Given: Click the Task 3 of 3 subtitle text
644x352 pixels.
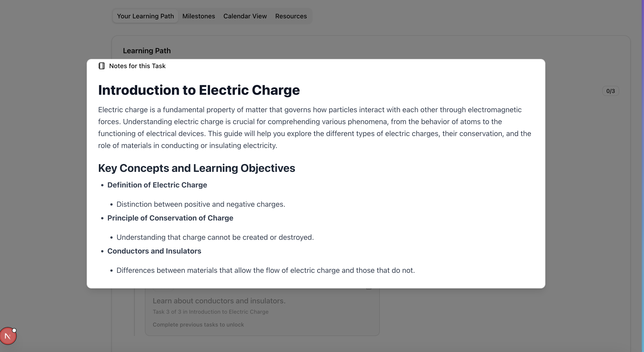Looking at the screenshot, I should (211, 312).
